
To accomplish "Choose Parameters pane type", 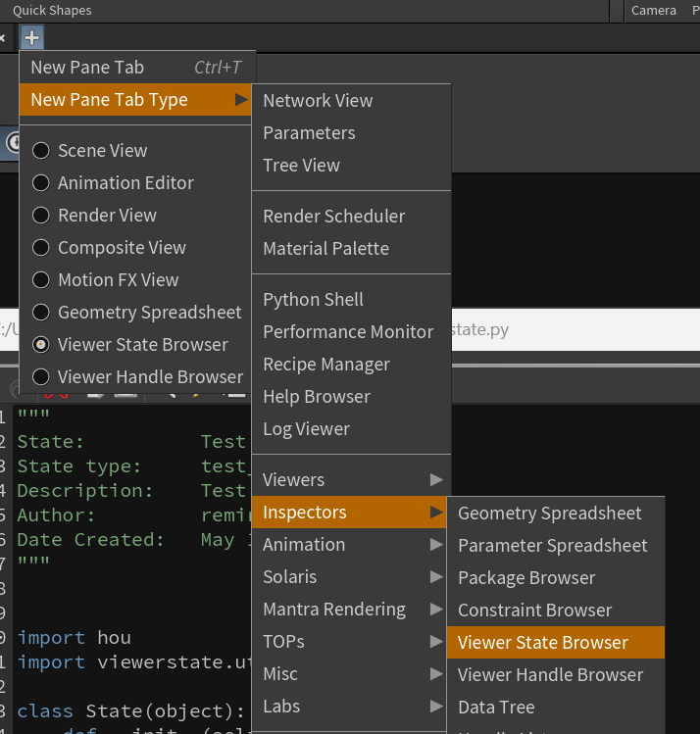I will coord(351,133).
